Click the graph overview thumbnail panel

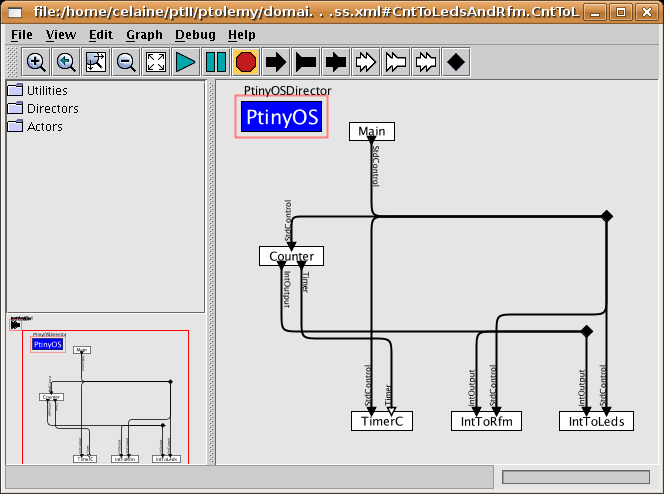(106, 389)
